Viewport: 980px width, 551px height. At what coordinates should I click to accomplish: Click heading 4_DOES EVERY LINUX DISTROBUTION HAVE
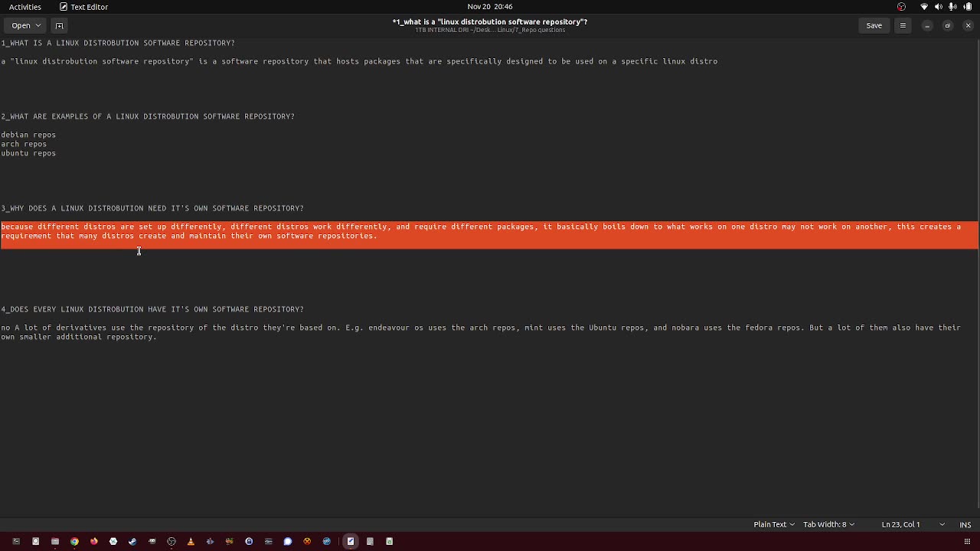coord(152,309)
